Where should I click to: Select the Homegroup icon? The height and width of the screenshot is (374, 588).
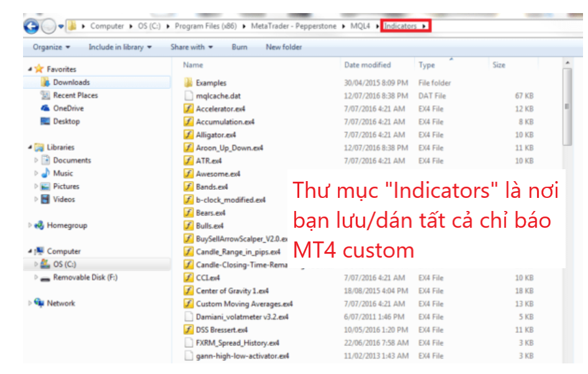pos(39,225)
